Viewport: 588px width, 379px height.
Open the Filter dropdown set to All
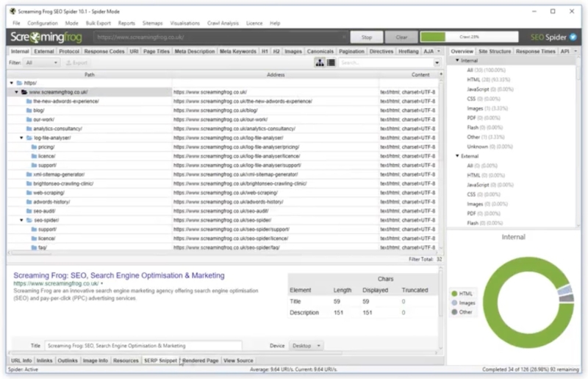click(41, 63)
